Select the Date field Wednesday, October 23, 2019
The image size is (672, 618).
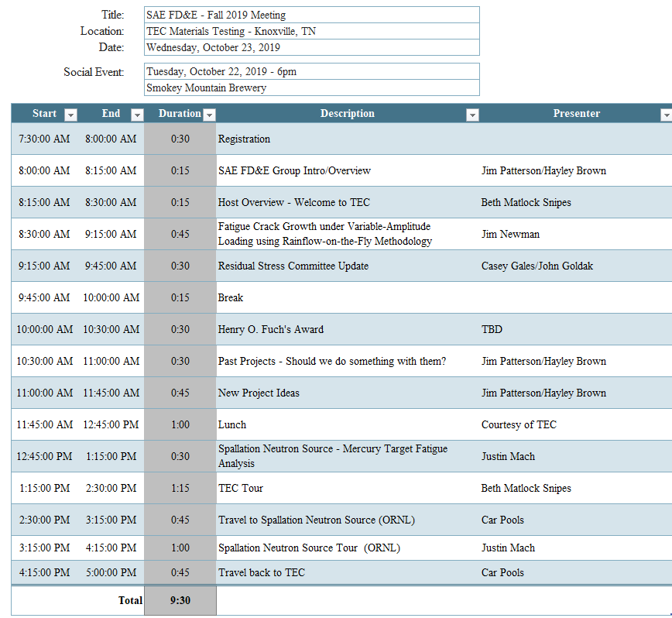pyautogui.click(x=311, y=48)
